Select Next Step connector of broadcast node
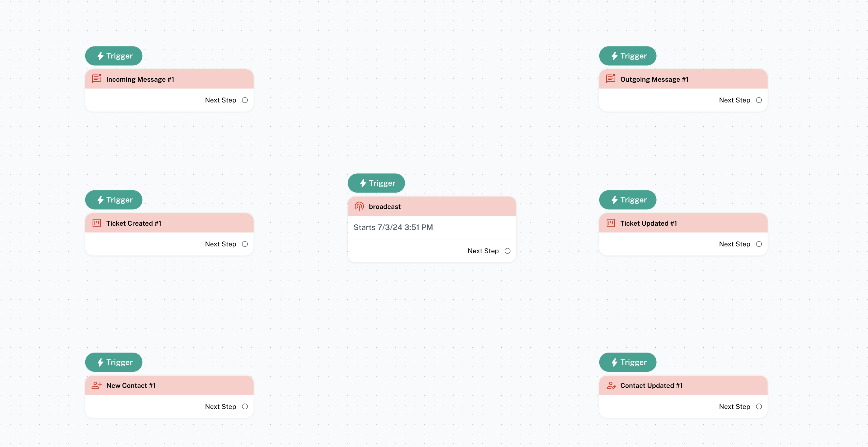This screenshot has height=447, width=868. 507,251
